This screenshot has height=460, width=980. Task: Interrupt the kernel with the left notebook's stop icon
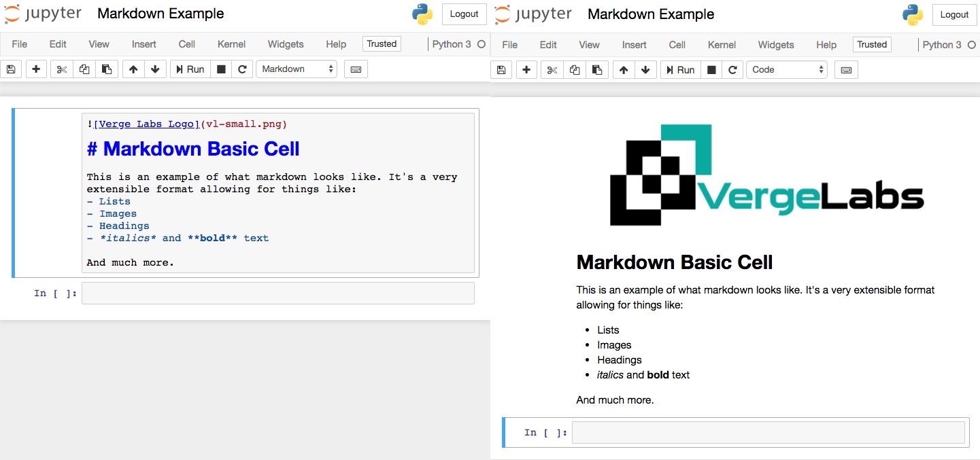pos(221,69)
